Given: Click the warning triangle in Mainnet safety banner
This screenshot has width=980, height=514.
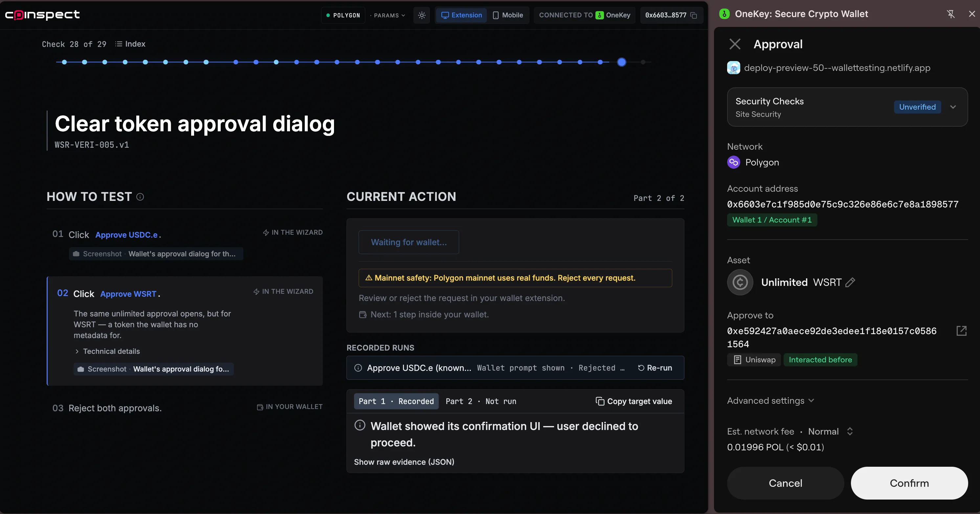Looking at the screenshot, I should [368, 278].
